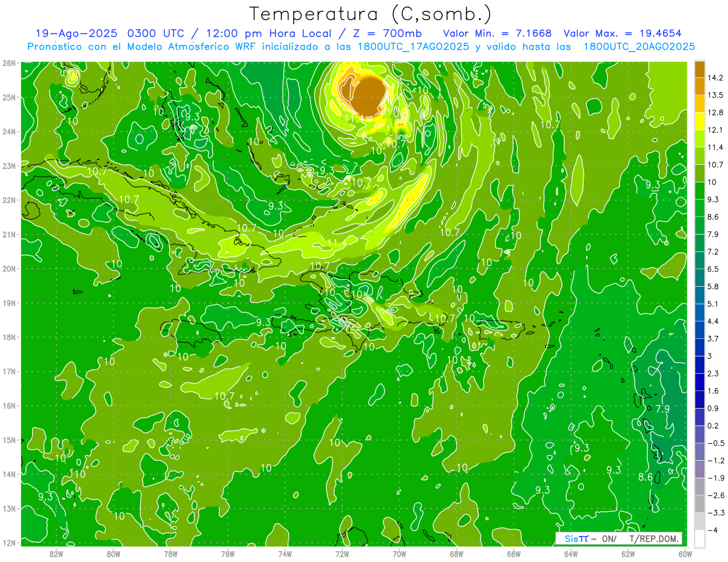Click the 20N latitude axis label
The width and height of the screenshot is (728, 562).
pos(8,269)
